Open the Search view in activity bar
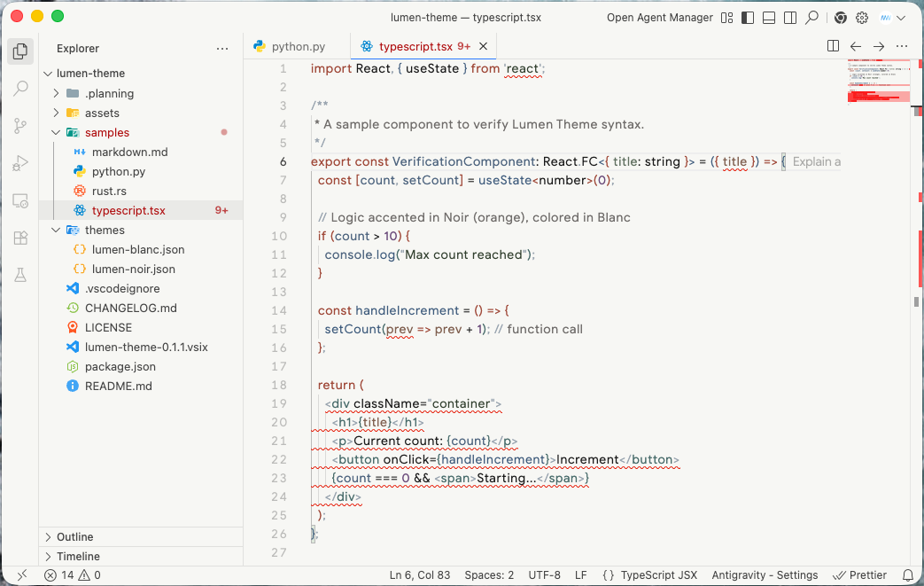Screen dimensions: 924x586 20,89
